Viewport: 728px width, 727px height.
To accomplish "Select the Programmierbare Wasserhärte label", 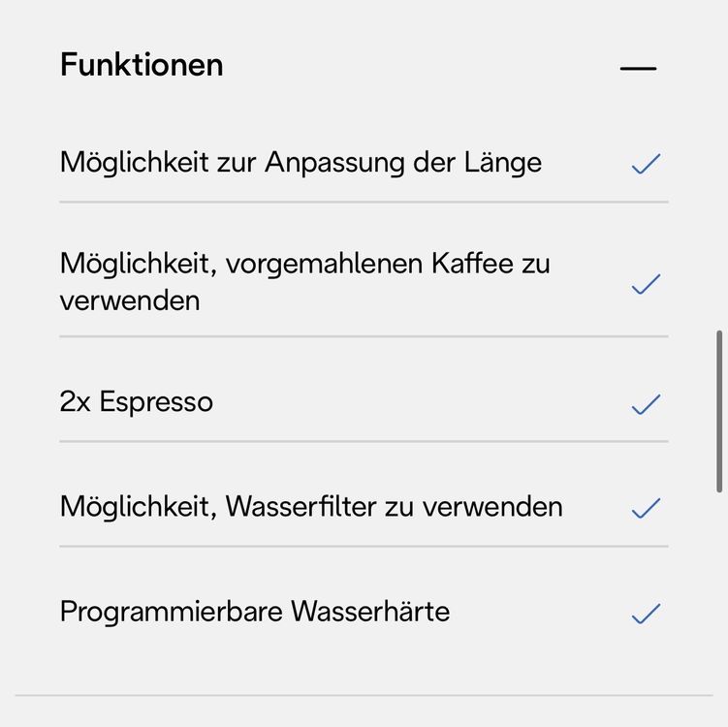I will pyautogui.click(x=255, y=612).
